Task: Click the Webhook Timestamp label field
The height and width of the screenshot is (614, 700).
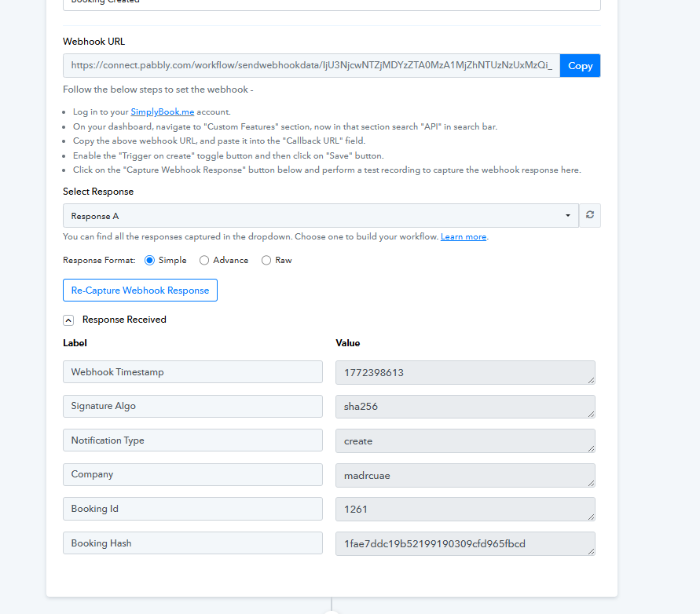Action: (x=192, y=372)
